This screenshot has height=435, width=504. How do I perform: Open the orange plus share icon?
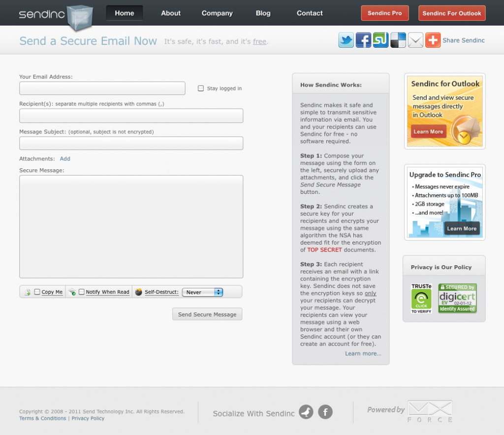[x=433, y=40]
